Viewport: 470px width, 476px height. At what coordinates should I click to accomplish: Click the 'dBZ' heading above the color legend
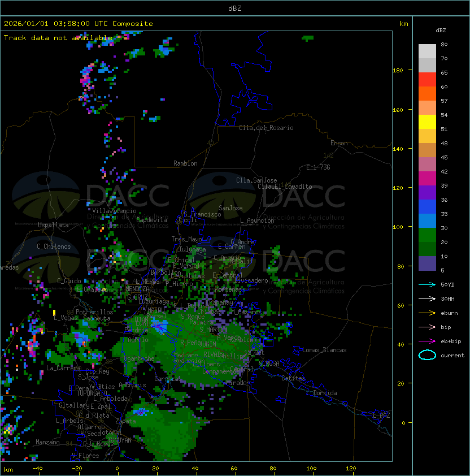(441, 31)
